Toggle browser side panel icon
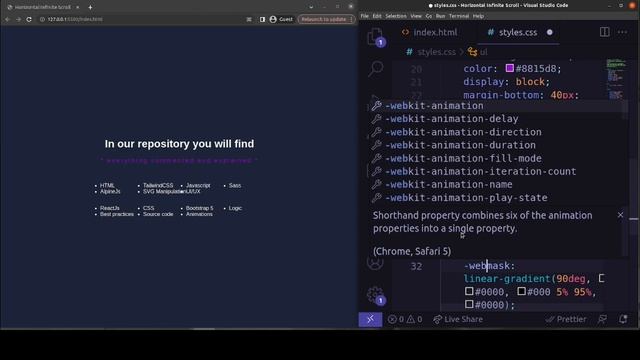 (262, 19)
